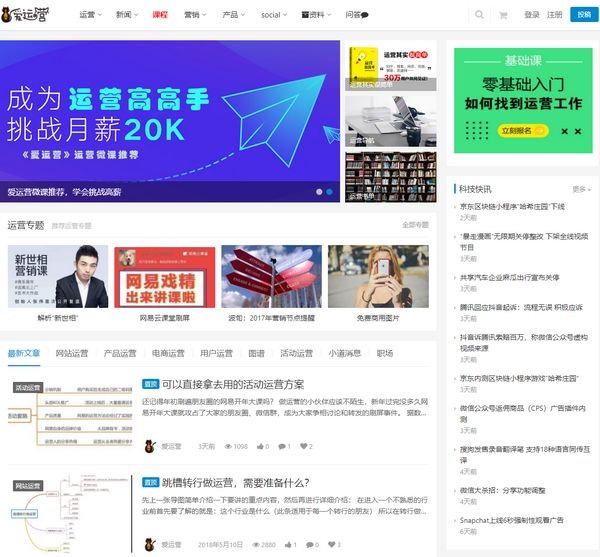The image size is (600, 557).
Task: Switch to the 产品运营 tab
Action: click(120, 353)
